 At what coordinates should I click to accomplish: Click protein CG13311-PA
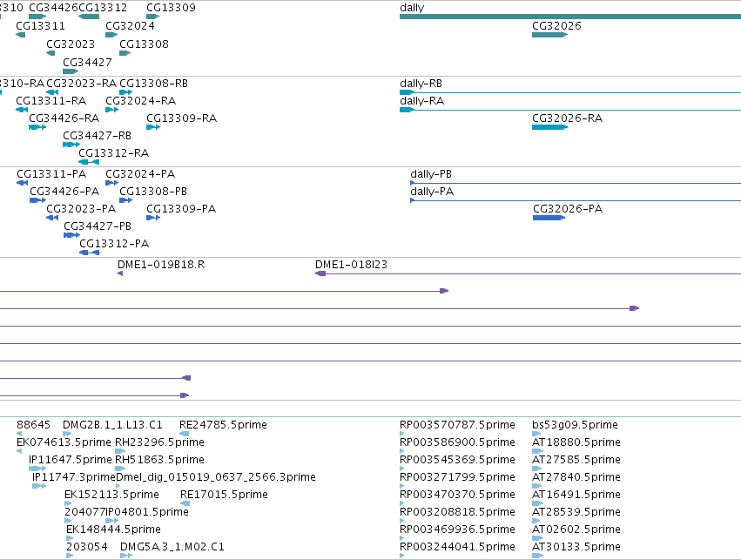(22, 183)
